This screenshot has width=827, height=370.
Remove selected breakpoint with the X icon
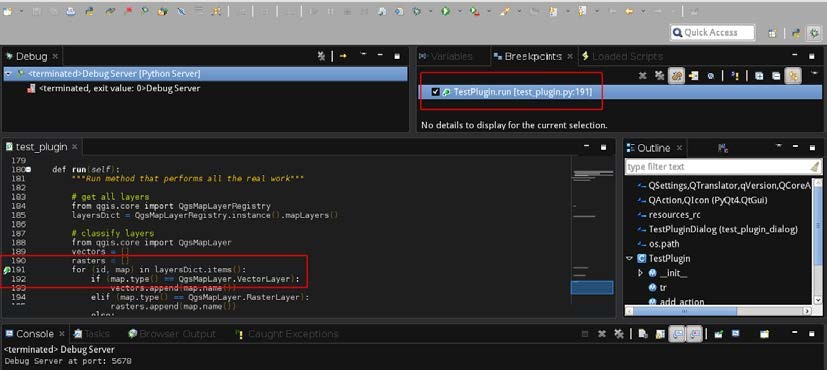pos(642,76)
